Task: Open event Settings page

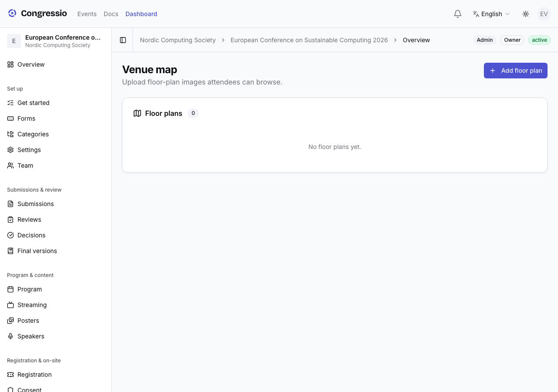Action: tap(56, 150)
